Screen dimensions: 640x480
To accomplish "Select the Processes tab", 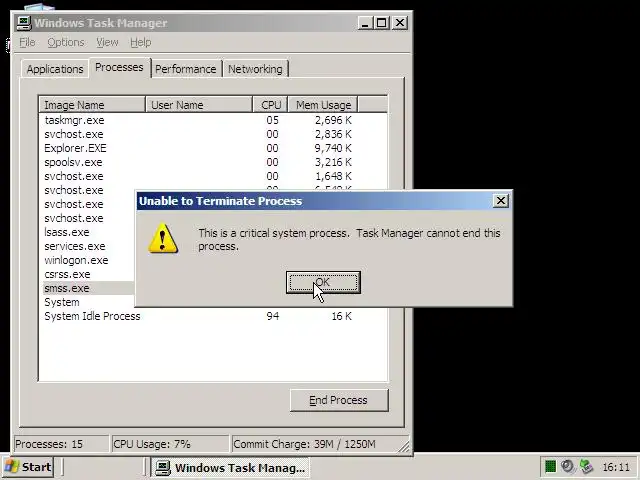I will [119, 67].
